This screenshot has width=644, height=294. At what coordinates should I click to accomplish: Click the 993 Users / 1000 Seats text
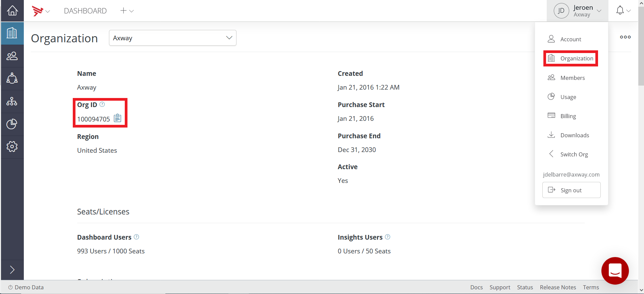pos(111,251)
